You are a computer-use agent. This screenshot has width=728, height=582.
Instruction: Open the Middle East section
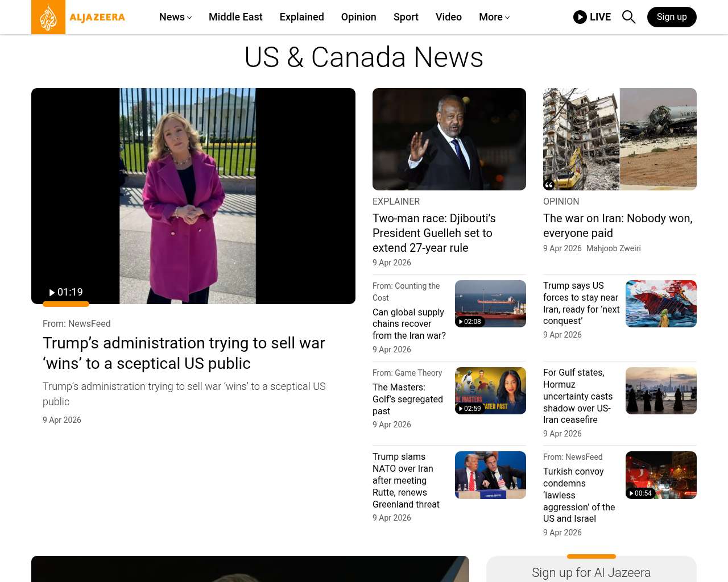[235, 17]
